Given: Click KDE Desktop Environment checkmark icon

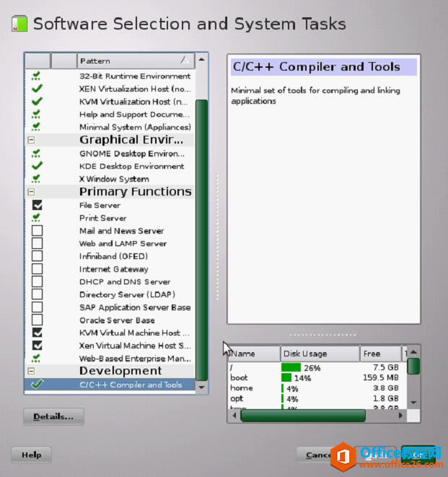Looking at the screenshot, I should pos(37,166).
